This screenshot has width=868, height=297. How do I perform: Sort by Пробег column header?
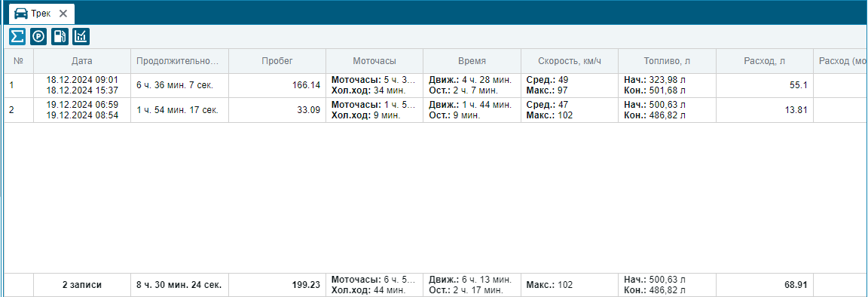click(277, 61)
